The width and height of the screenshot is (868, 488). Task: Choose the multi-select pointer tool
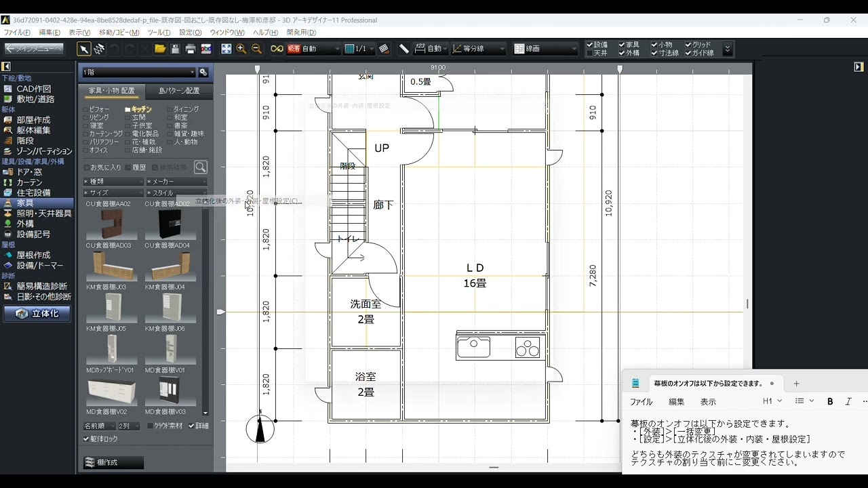pyautogui.click(x=99, y=49)
